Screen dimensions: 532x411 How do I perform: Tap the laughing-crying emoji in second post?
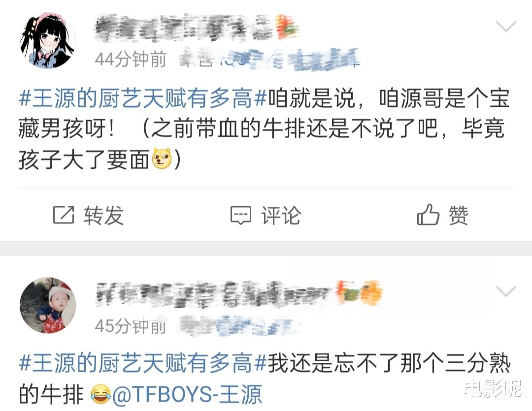click(101, 394)
